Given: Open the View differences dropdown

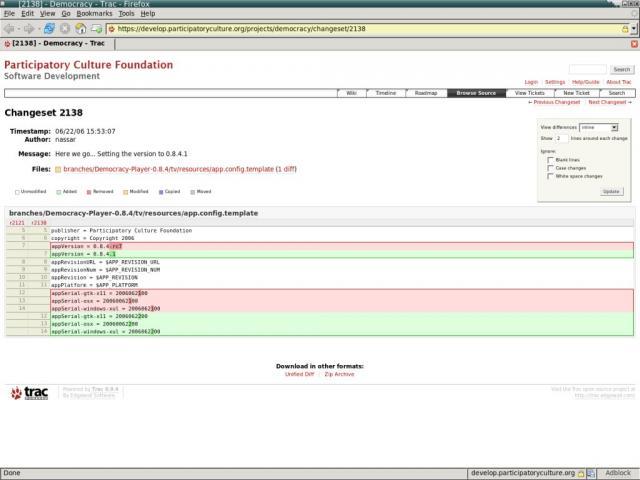Looking at the screenshot, I should pyautogui.click(x=598, y=127).
